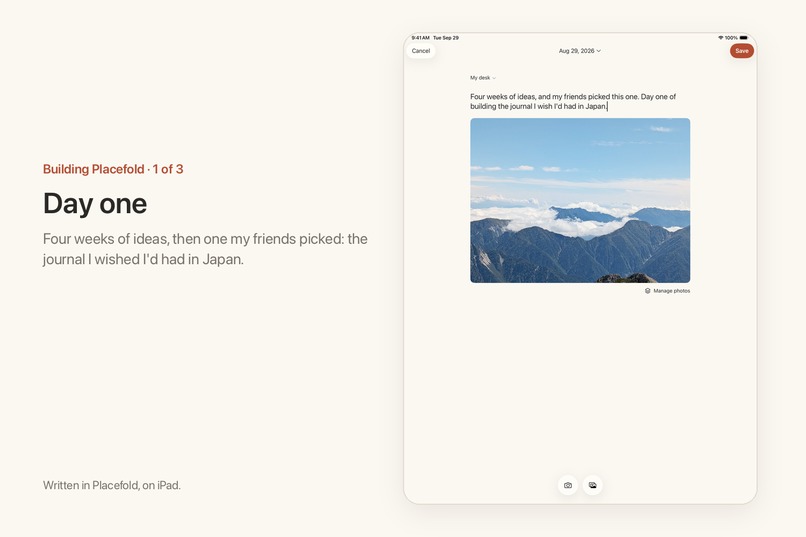The height and width of the screenshot is (537, 806).
Task: Save the journal entry
Action: (x=742, y=51)
